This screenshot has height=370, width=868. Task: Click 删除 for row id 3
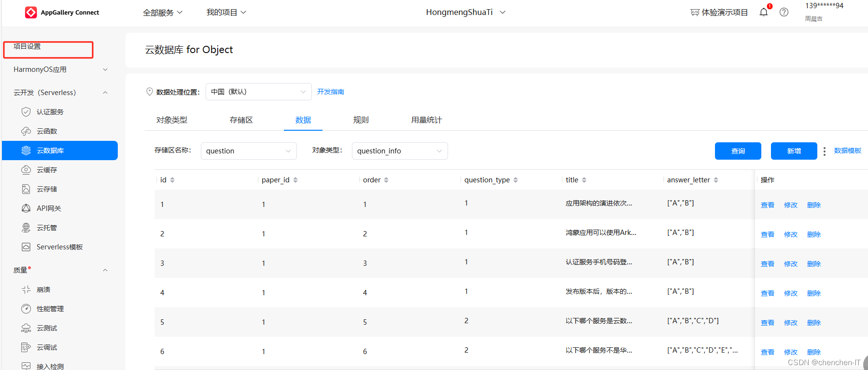814,264
